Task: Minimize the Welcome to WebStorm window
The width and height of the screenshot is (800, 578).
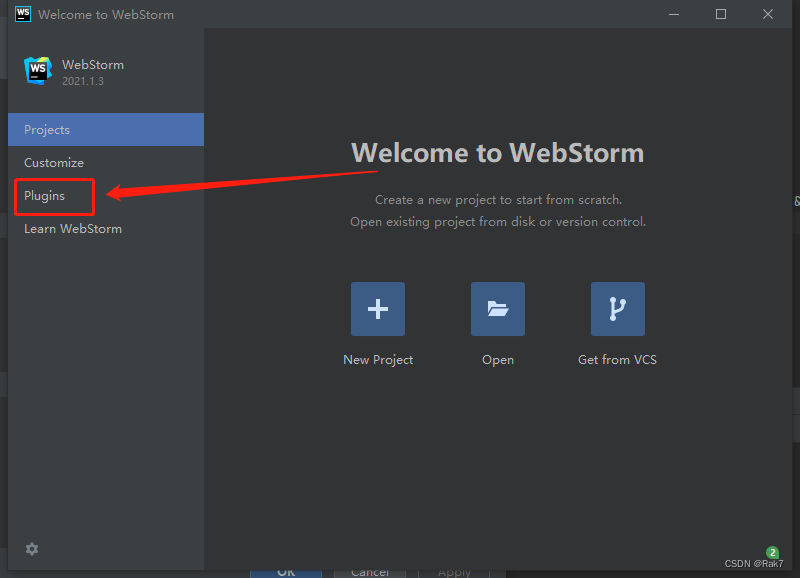Action: click(x=674, y=14)
